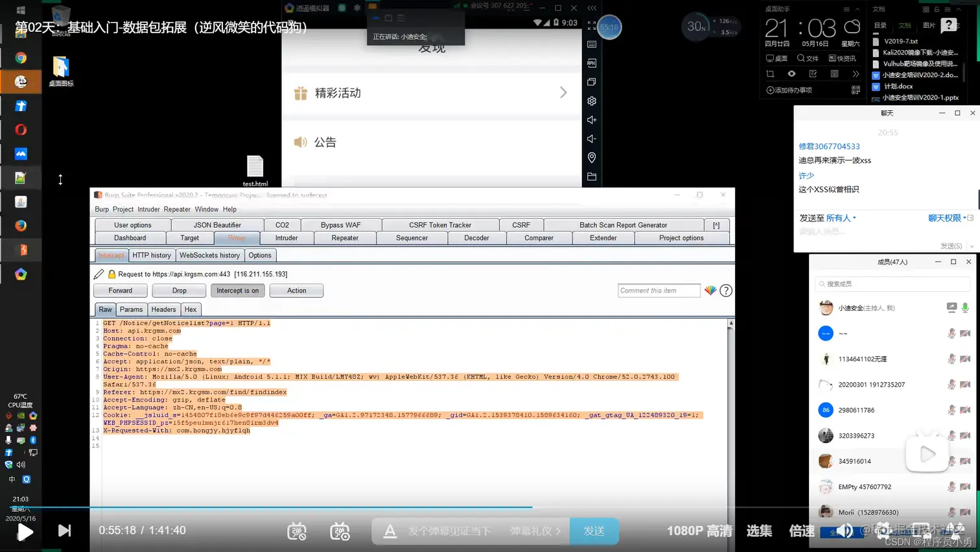Click the note edit icon in desktop assistant
Viewport: 980px width, 552px height.
[x=813, y=74]
